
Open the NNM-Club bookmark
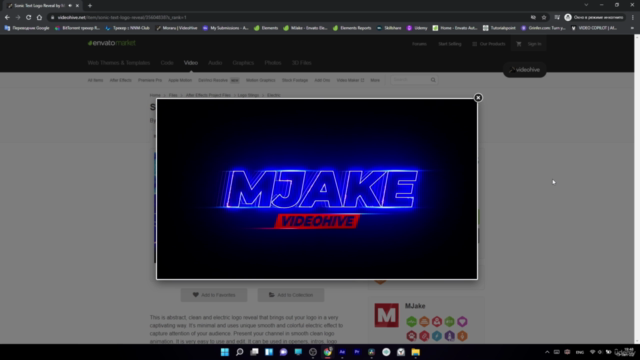[128, 28]
